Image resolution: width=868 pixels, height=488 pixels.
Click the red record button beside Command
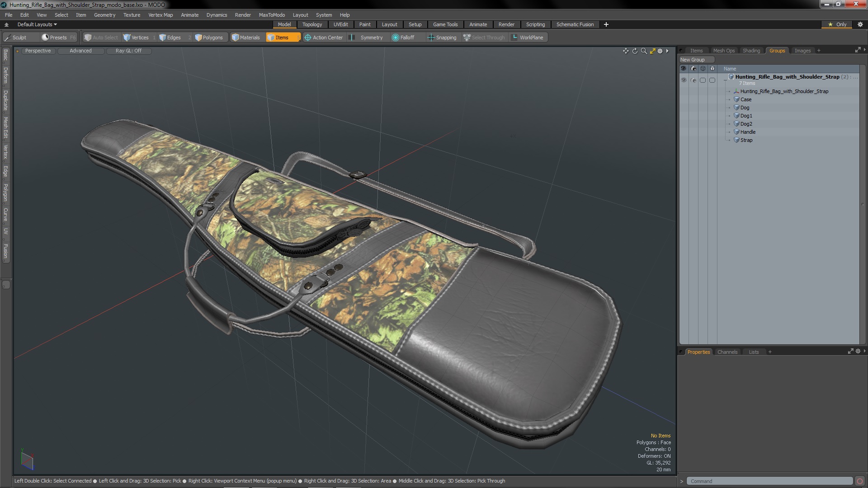pyautogui.click(x=860, y=481)
